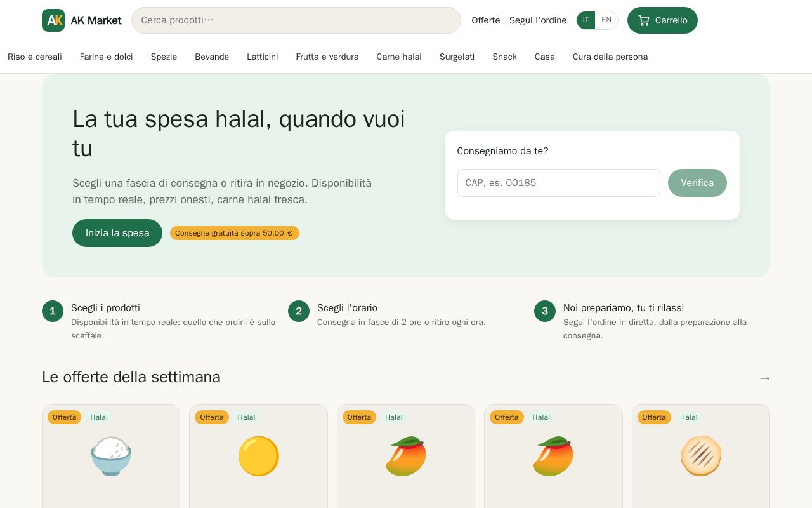Screen dimensions: 812x508
Task: Open Segui l'ordine to track an order
Action: tap(538, 20)
